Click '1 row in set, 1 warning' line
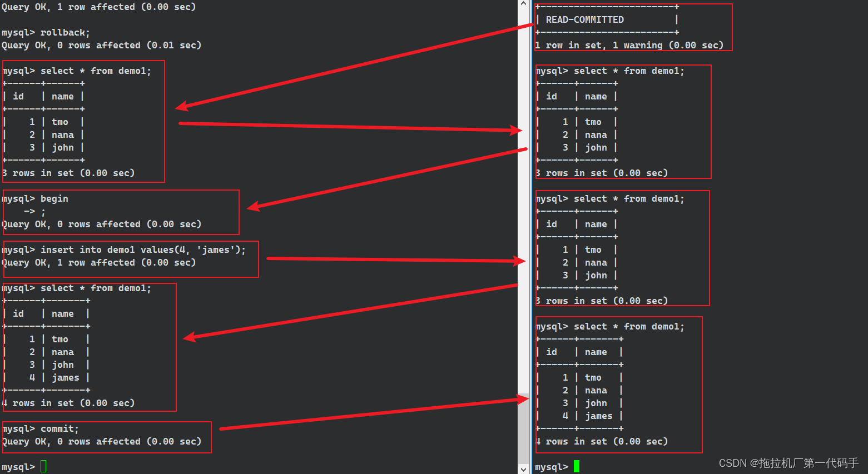Image resolution: width=868 pixels, height=474 pixels. click(629, 46)
